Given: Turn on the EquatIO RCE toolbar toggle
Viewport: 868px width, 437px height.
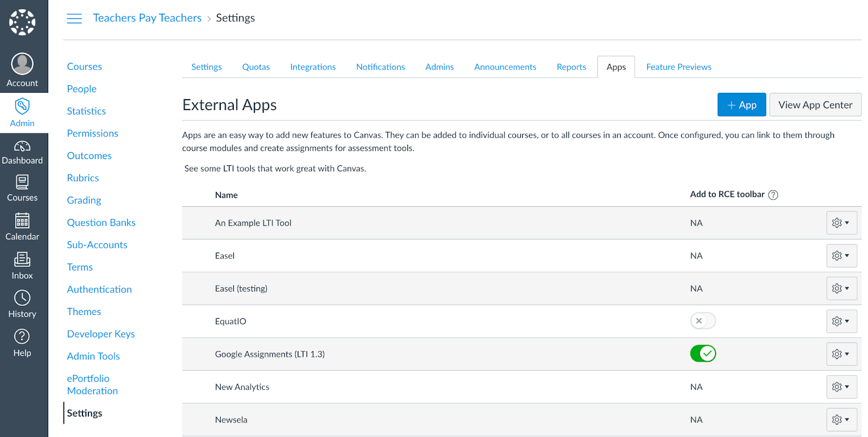Looking at the screenshot, I should pyautogui.click(x=703, y=321).
